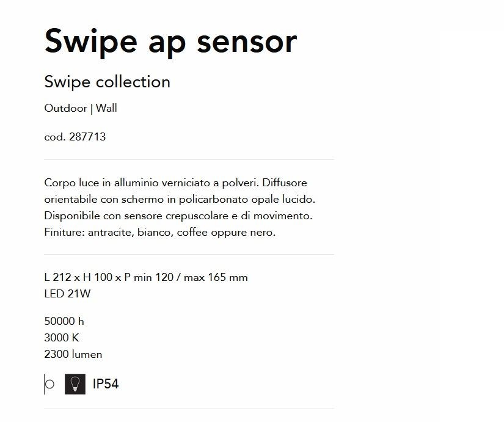This screenshot has width=504, height=422.
Task: Click the 50000 h lifetime value
Action: (x=64, y=321)
